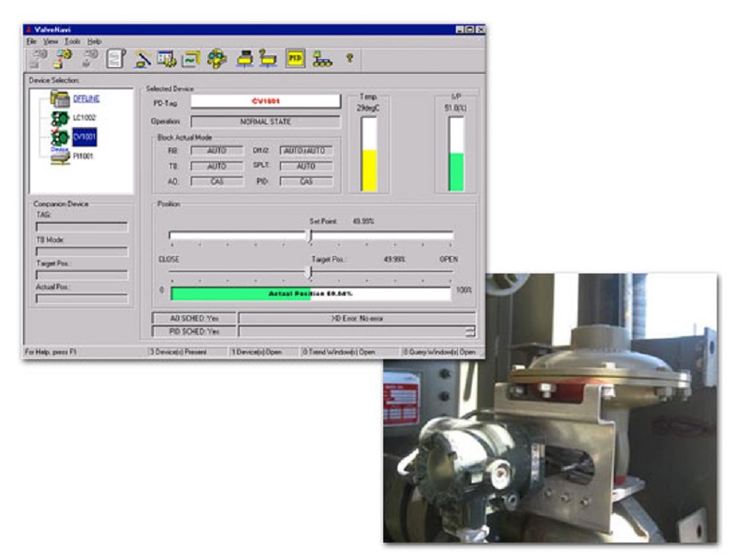737x560 pixels.
Task: Click the OFFLINE folder icon
Action: 60,99
